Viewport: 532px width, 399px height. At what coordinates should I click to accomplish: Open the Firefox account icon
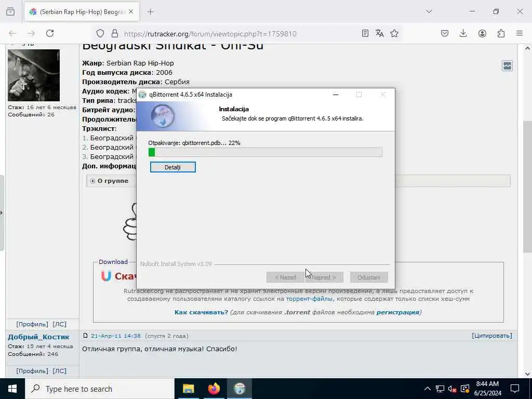pos(482,33)
